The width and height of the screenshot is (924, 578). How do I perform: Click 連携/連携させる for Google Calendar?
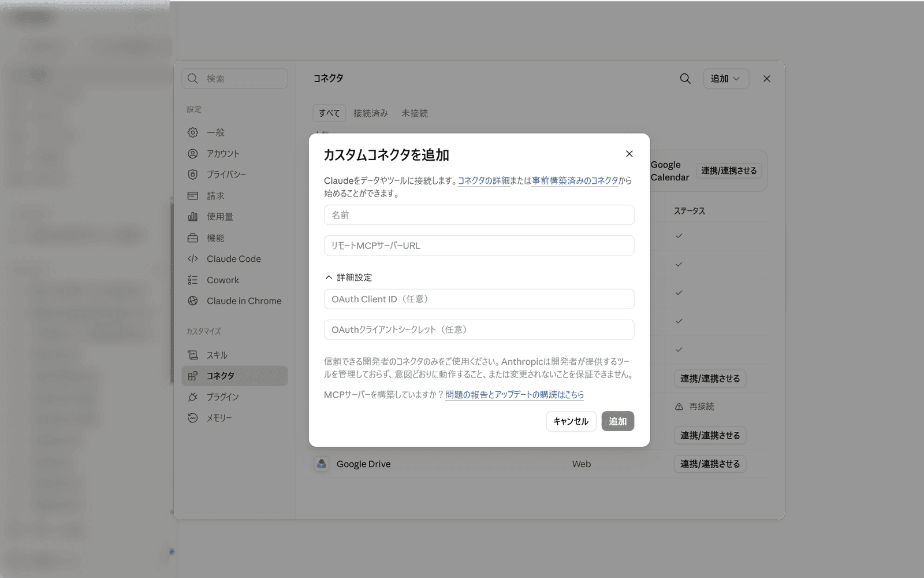click(x=729, y=171)
